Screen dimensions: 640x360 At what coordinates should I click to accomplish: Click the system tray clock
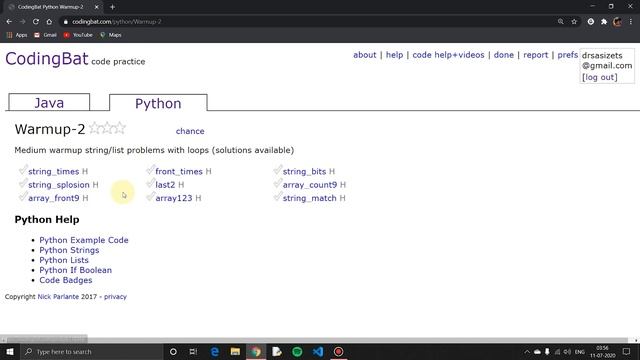(x=602, y=352)
